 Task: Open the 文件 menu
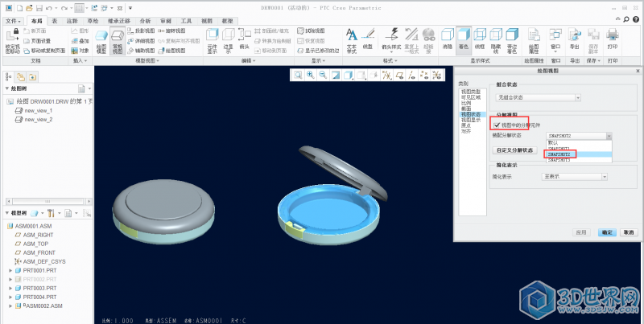click(x=13, y=21)
